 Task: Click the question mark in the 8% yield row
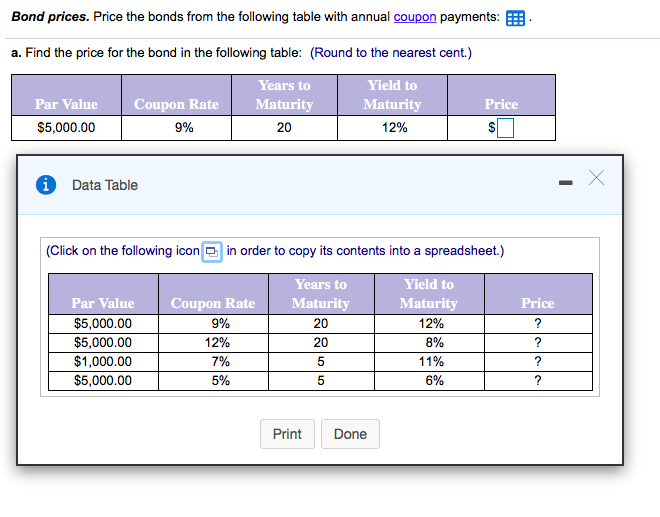pyautogui.click(x=538, y=343)
